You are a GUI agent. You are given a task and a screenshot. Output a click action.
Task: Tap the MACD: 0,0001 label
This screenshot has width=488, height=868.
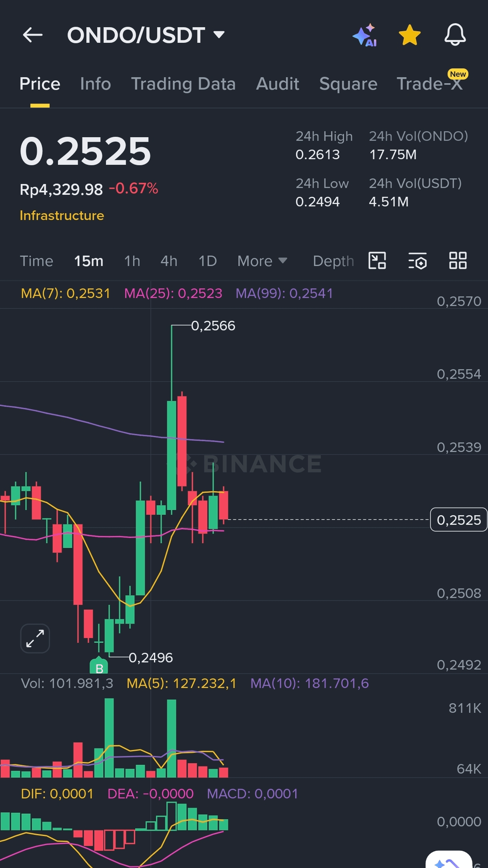pyautogui.click(x=252, y=794)
